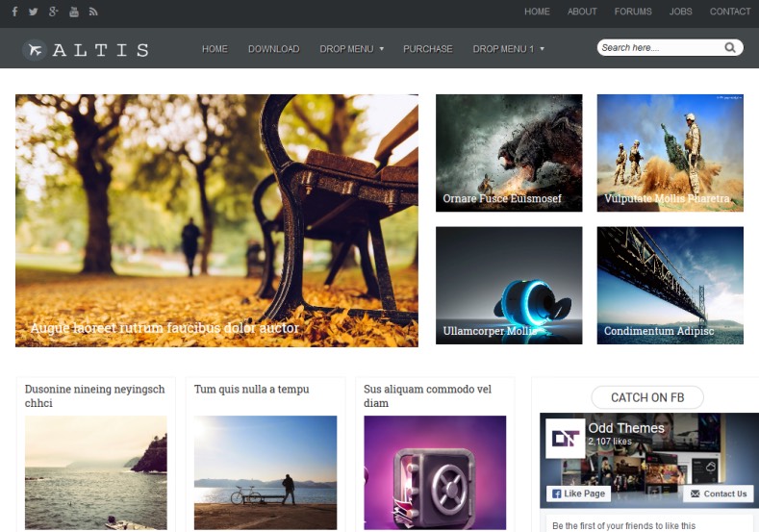The width and height of the screenshot is (759, 532).
Task: Click the purple safe post image
Action: point(435,472)
